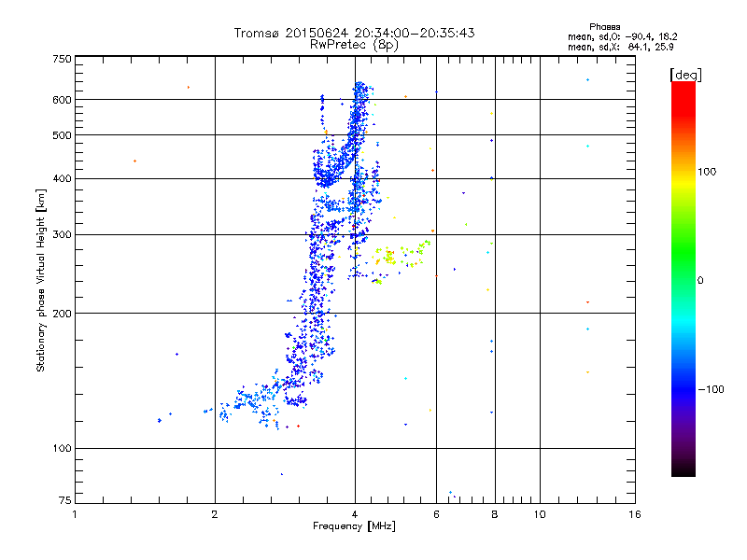747x560 pixels.
Task: Click the y-axis tick label '200'
Action: (x=62, y=314)
